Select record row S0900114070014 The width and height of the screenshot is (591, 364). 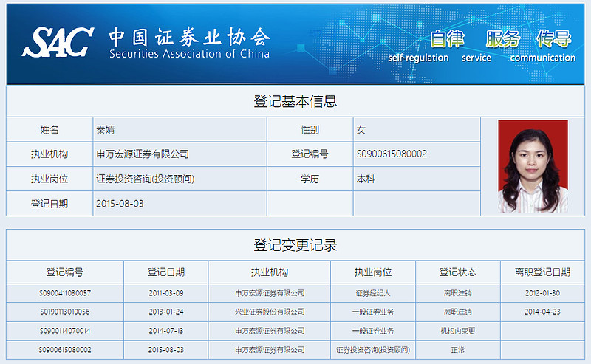coord(65,331)
